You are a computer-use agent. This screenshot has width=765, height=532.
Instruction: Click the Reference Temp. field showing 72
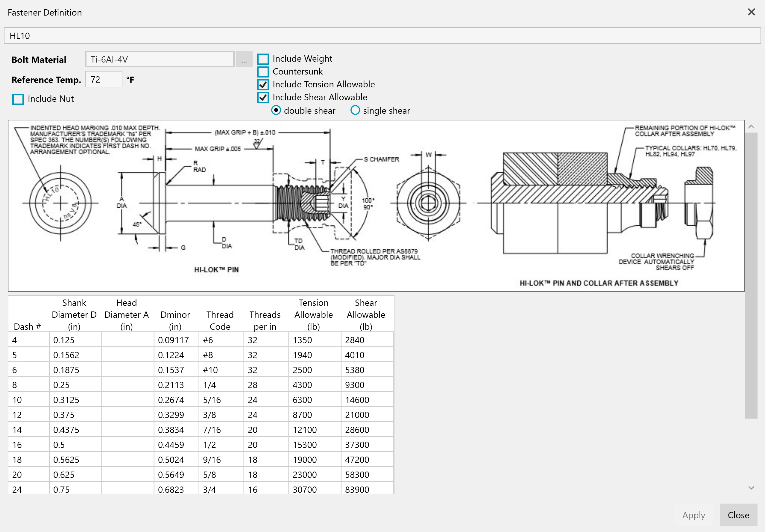tap(104, 79)
